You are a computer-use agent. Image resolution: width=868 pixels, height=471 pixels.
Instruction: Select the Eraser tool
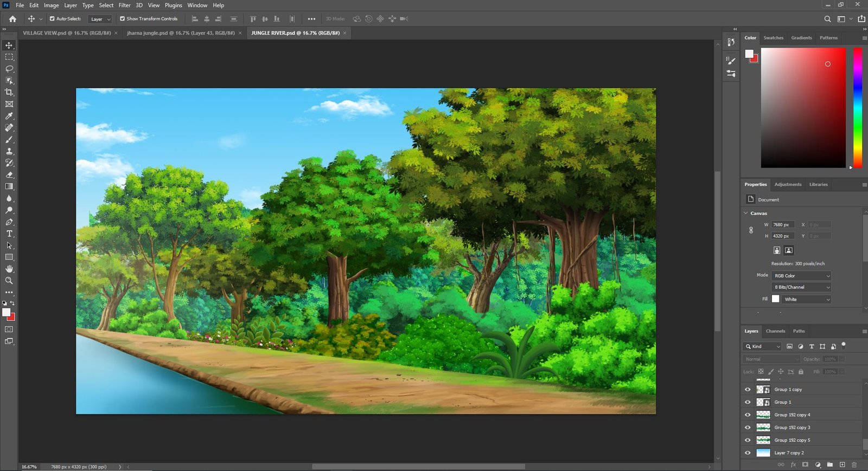9,175
